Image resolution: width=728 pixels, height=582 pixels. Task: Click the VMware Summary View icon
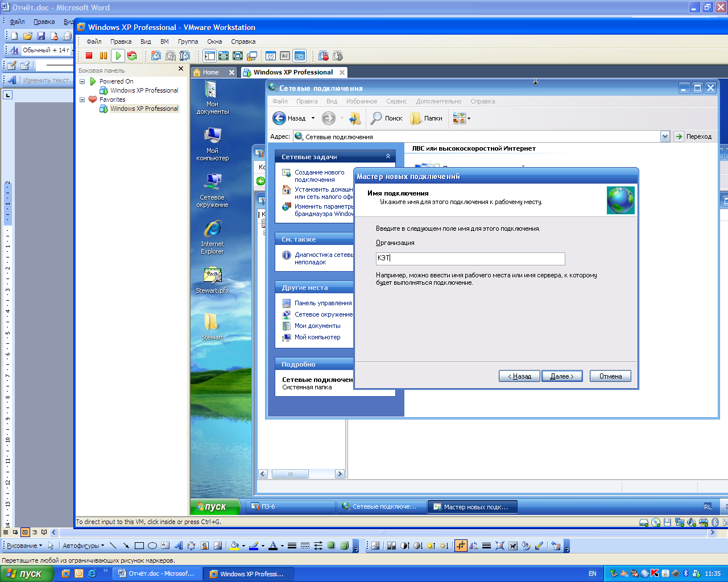(x=271, y=56)
